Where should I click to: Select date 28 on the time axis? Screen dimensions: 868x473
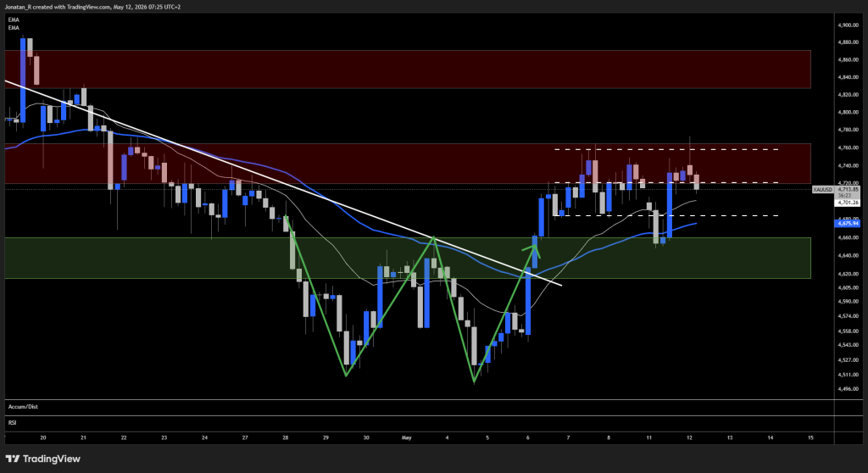[x=286, y=437]
